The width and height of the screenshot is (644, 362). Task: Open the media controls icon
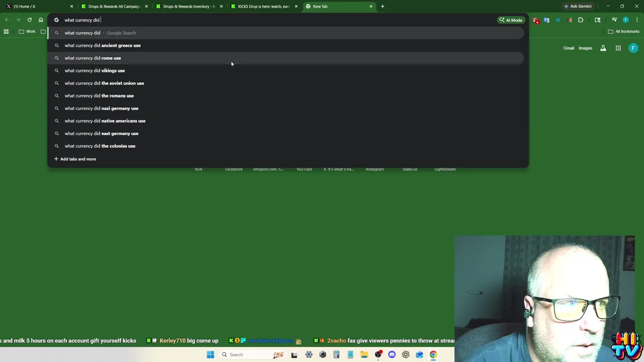point(614,20)
